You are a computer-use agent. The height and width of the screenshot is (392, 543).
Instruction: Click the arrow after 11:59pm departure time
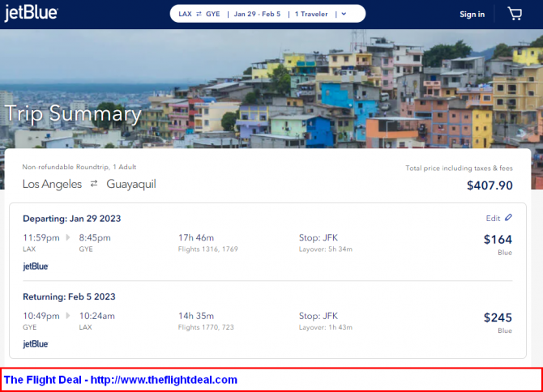tap(68, 237)
